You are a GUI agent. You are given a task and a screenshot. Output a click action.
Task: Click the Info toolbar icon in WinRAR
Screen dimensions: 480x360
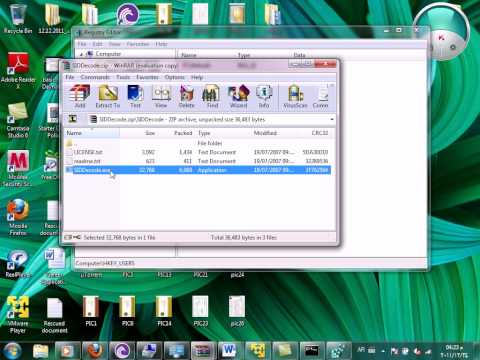pyautogui.click(x=264, y=96)
